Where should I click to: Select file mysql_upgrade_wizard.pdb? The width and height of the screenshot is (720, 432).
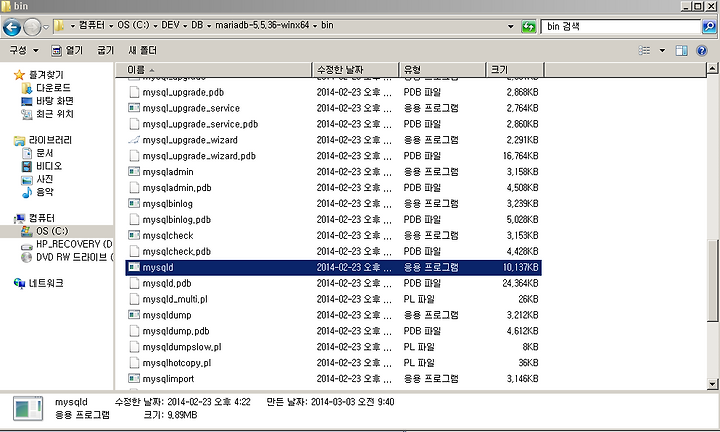199,156
